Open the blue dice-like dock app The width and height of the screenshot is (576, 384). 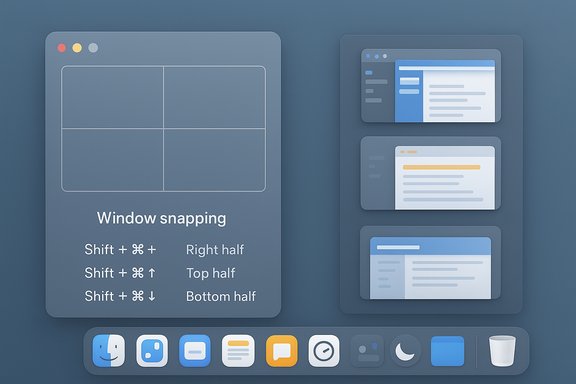click(152, 351)
